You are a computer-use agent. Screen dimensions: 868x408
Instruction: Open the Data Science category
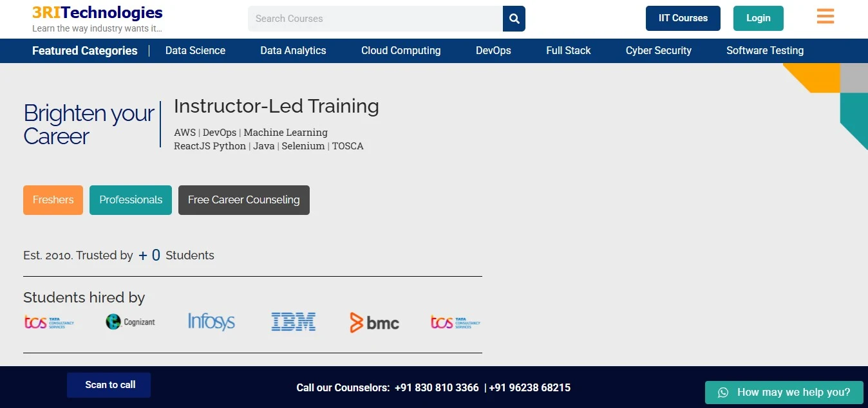[x=195, y=51]
